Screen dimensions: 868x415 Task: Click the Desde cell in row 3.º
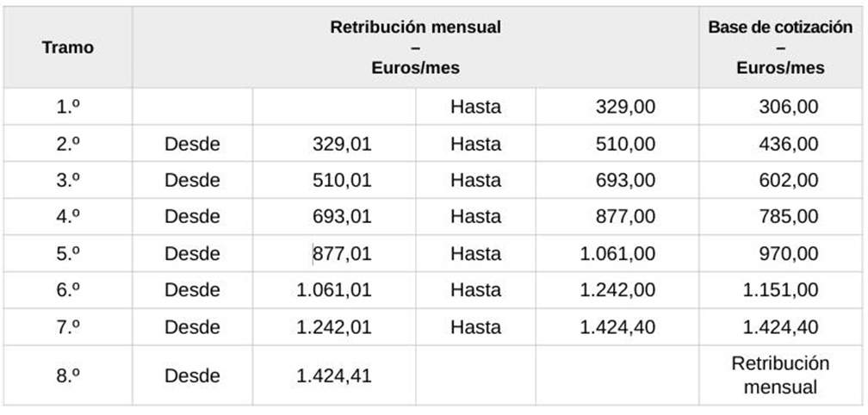point(192,181)
